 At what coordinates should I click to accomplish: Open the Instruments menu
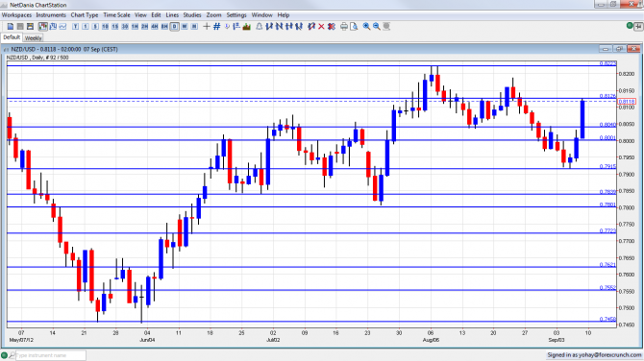[51, 15]
